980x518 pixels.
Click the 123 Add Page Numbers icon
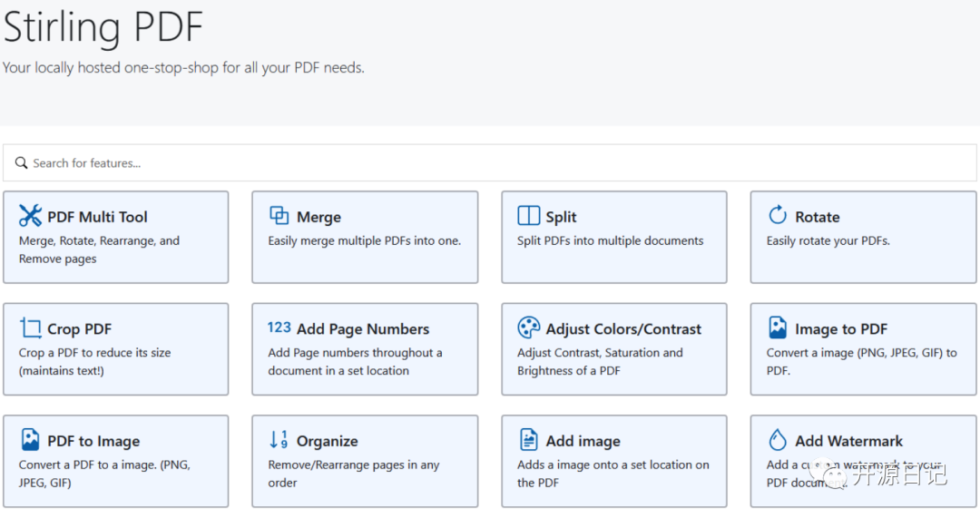click(279, 327)
